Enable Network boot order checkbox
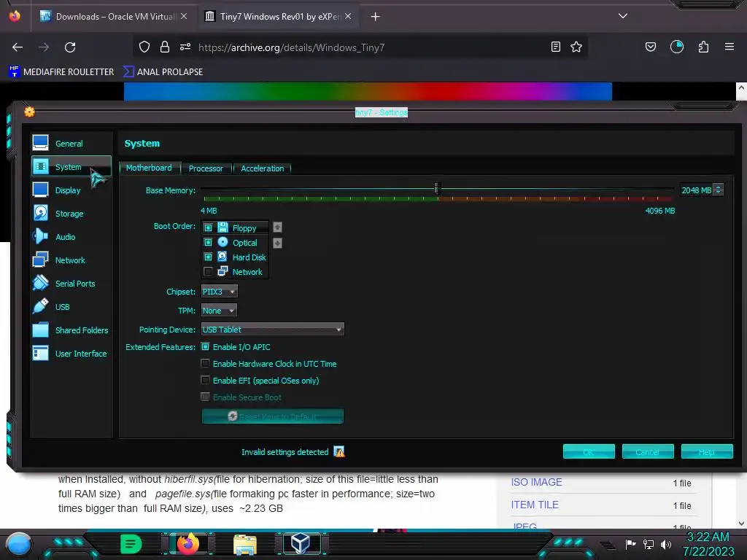This screenshot has width=747, height=560. (x=208, y=272)
